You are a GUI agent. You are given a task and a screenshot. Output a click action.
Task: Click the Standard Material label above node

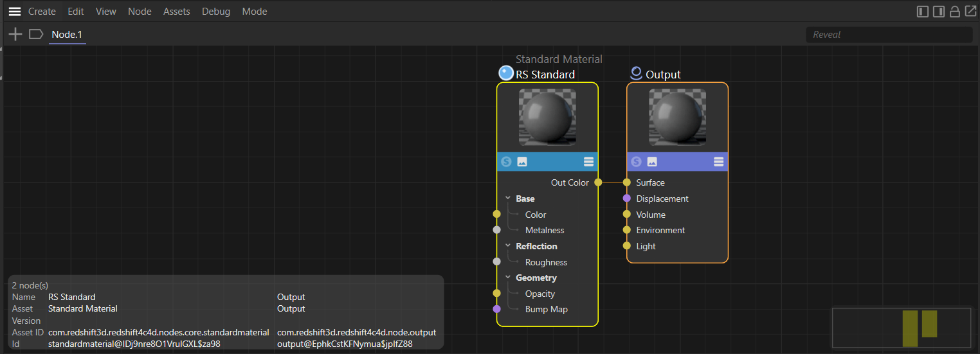559,59
